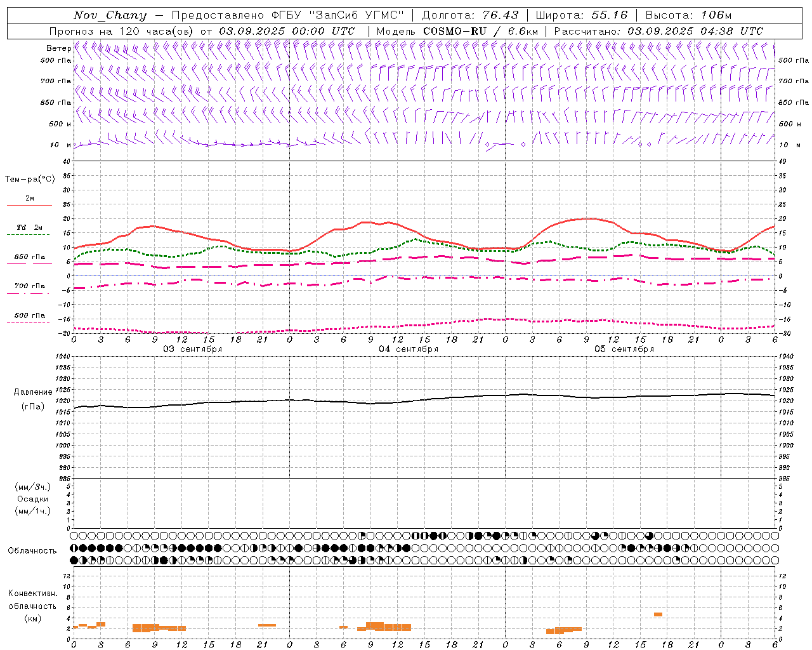The width and height of the screenshot is (812, 650).
Task: Click the isolated orange convective bar on 05 сентября evening
Action: pyautogui.click(x=658, y=614)
